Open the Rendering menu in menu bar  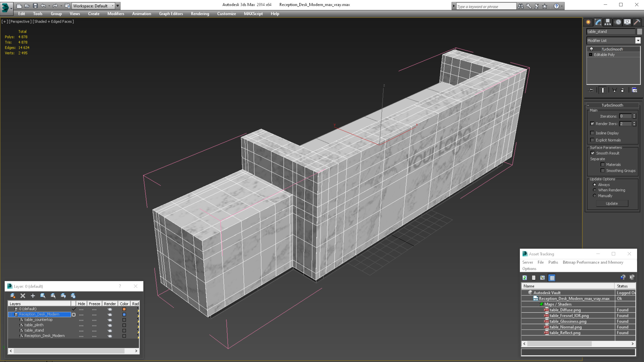pyautogui.click(x=200, y=14)
